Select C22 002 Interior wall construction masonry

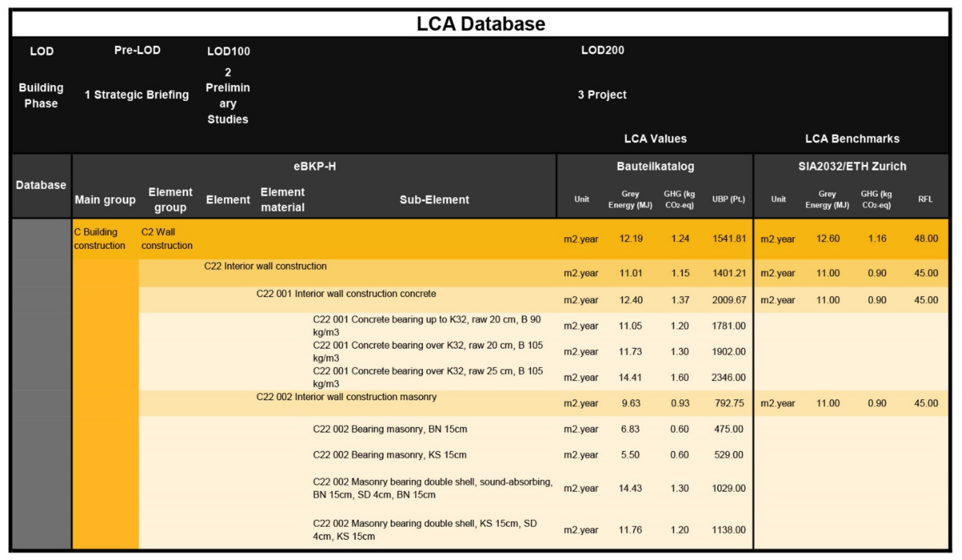coord(346,397)
